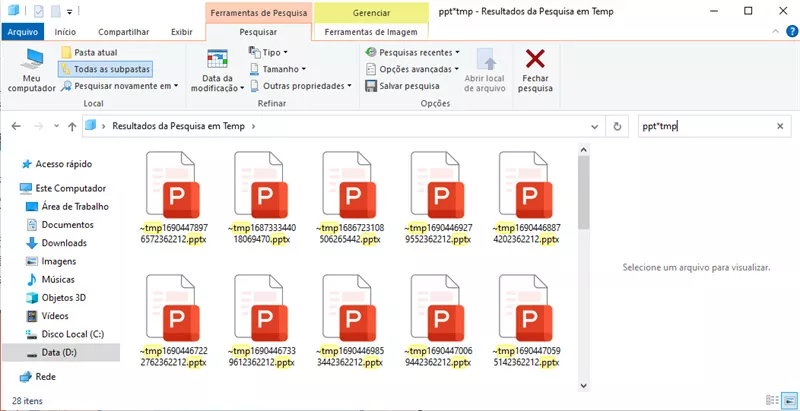Viewport: 800px width, 411px height.
Task: Go up one folder level arrow
Action: [x=72, y=126]
